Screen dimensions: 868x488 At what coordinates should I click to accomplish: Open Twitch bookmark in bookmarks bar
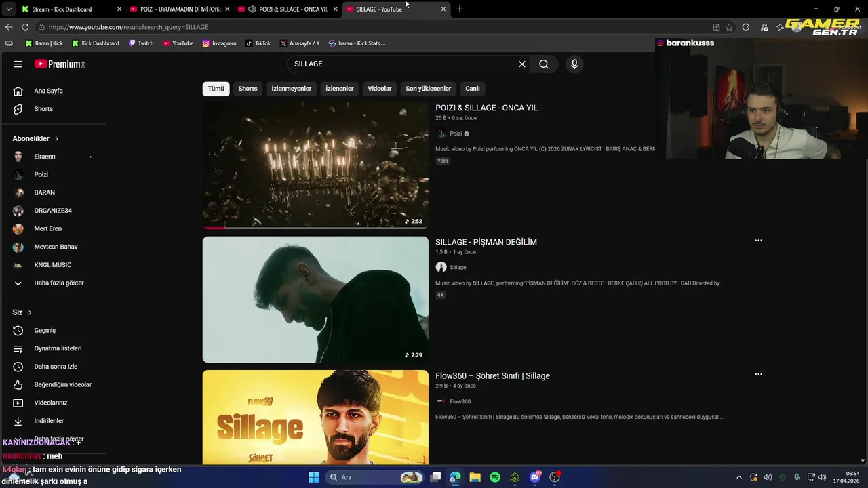point(141,43)
